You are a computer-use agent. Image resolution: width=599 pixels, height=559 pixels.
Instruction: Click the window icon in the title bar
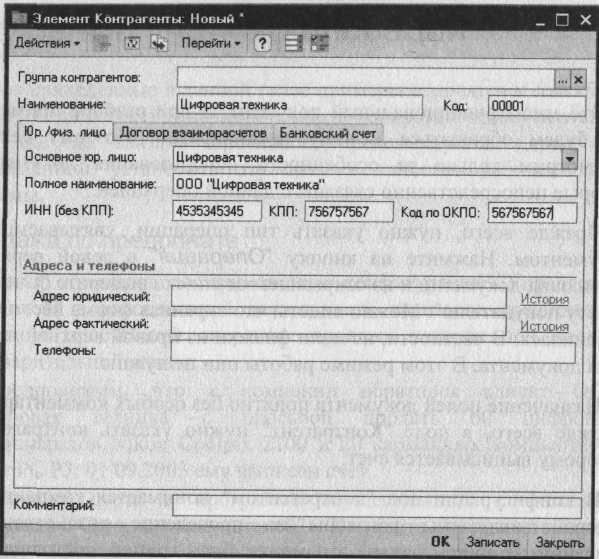pos(19,18)
